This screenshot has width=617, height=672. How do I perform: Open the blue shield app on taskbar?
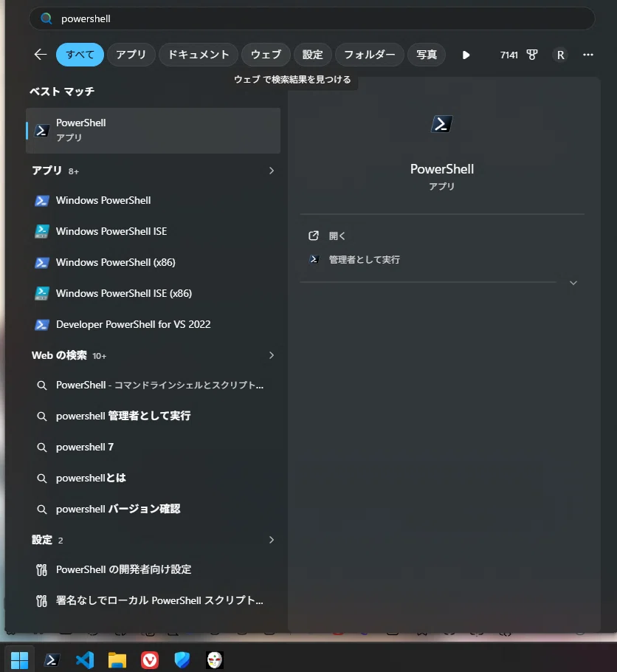182,660
